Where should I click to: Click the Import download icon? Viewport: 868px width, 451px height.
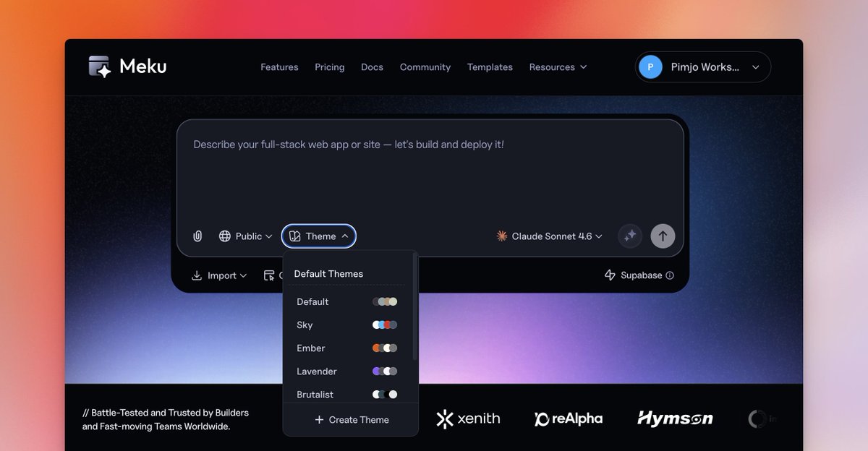pyautogui.click(x=197, y=275)
